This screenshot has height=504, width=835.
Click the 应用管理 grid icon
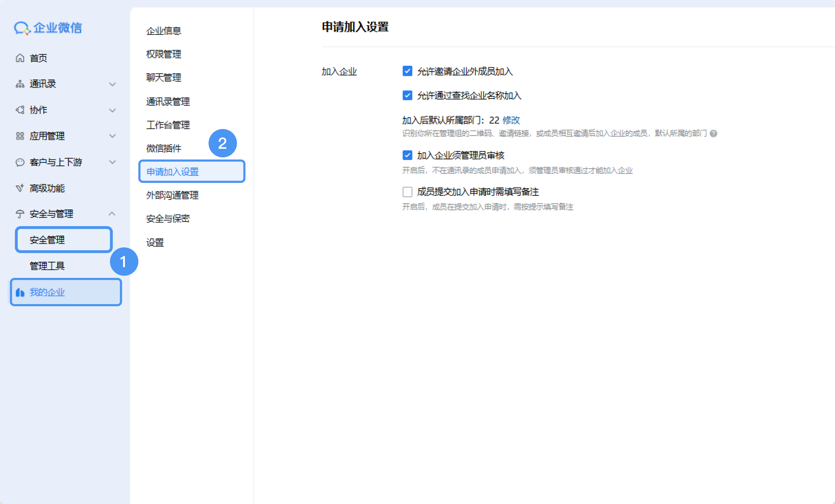click(20, 136)
